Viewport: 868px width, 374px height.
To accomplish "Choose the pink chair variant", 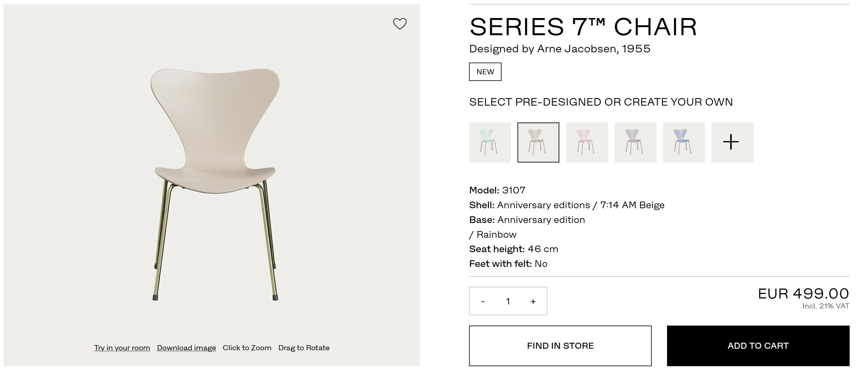I will (x=587, y=142).
